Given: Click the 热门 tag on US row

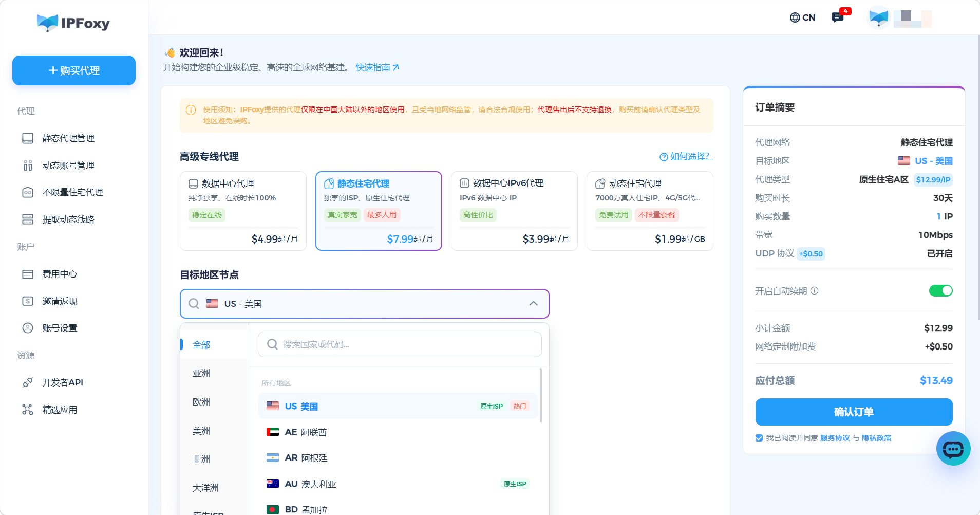Looking at the screenshot, I should click(520, 407).
